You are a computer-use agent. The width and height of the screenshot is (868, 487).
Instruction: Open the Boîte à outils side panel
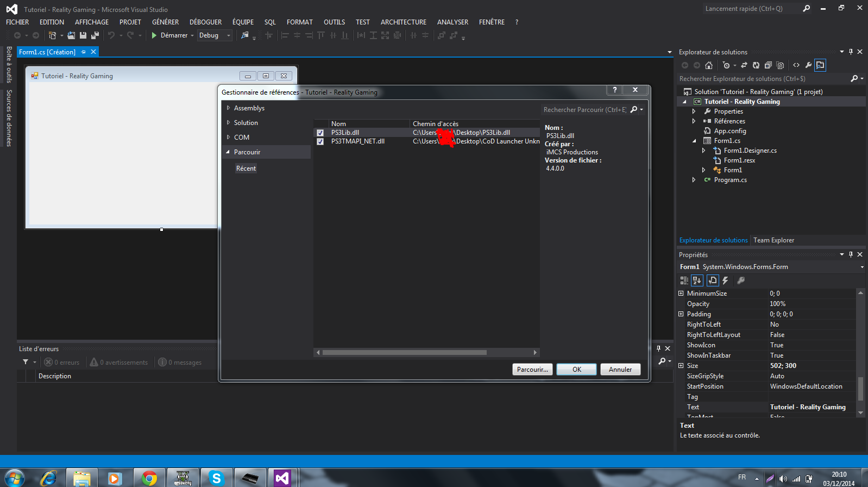[9, 65]
